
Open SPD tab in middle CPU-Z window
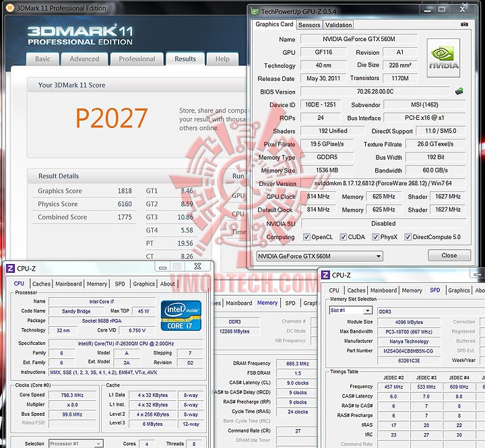point(290,303)
